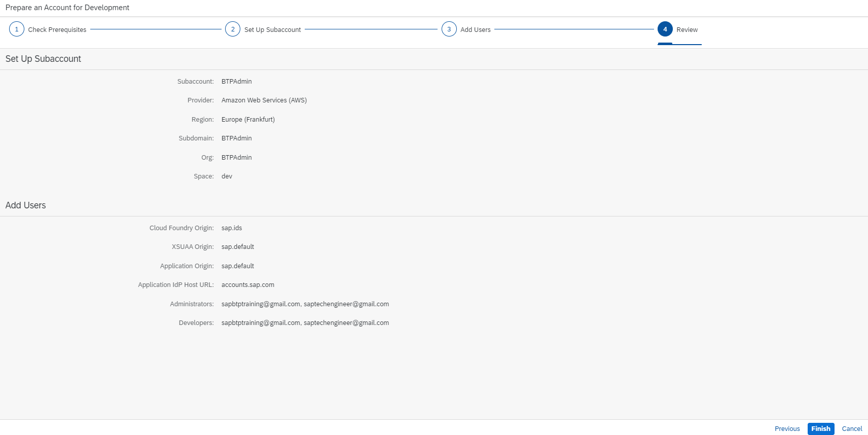Click the step 1 circle icon
The image size is (868, 435).
(17, 29)
